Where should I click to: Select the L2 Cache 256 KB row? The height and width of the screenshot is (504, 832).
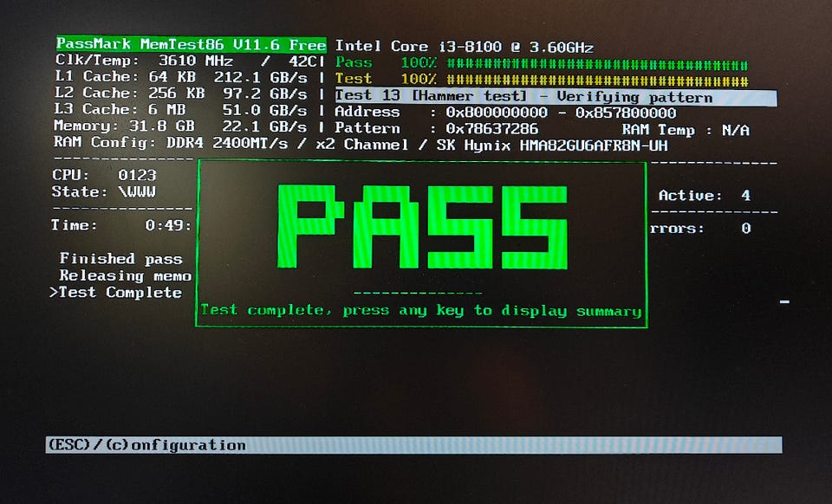click(181, 94)
